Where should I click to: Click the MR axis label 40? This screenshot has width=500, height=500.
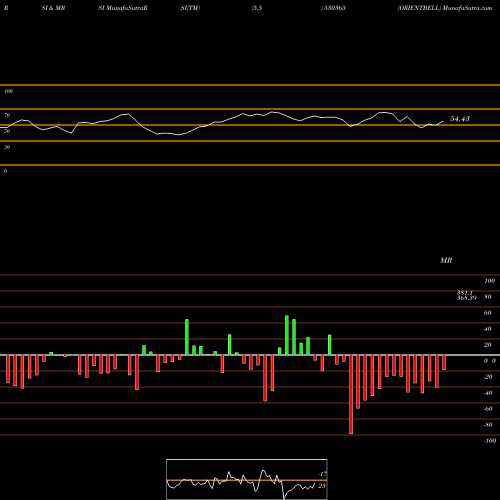point(488,329)
